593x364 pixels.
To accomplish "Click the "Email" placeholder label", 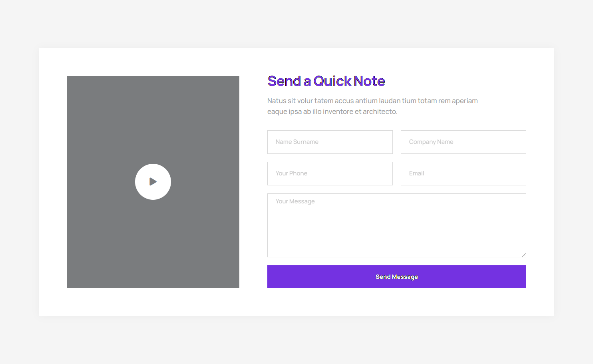I will point(416,173).
